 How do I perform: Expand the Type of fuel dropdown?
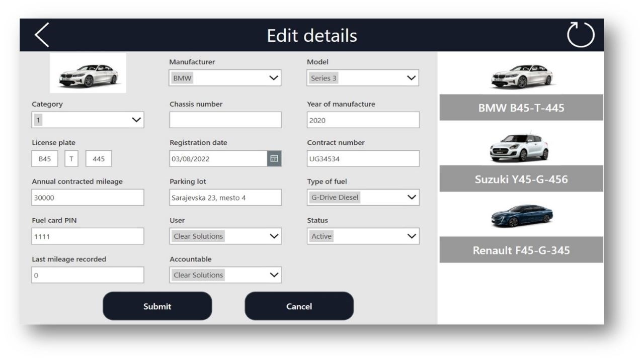click(x=363, y=198)
